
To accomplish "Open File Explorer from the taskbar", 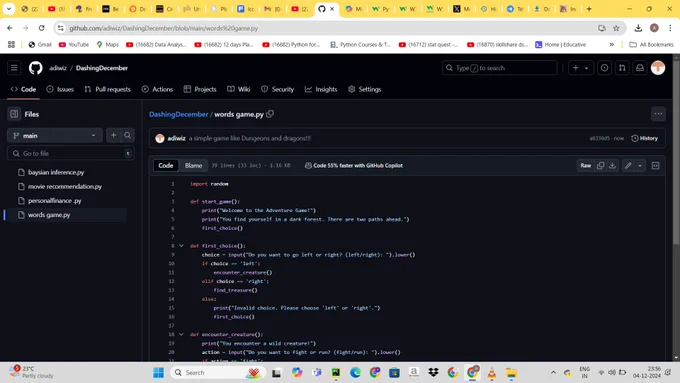I will point(511,373).
